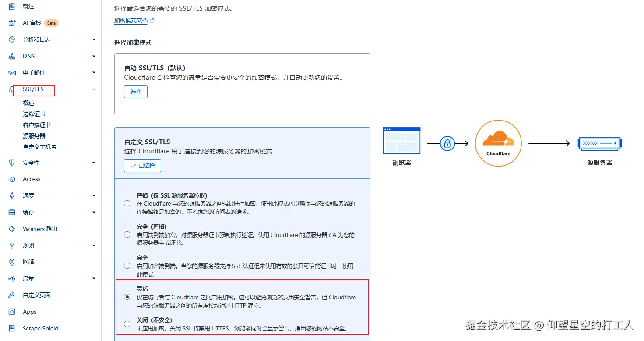Click the 自定义 SSL/TLS card heading
The width and height of the screenshot is (644, 341).
(147, 142)
